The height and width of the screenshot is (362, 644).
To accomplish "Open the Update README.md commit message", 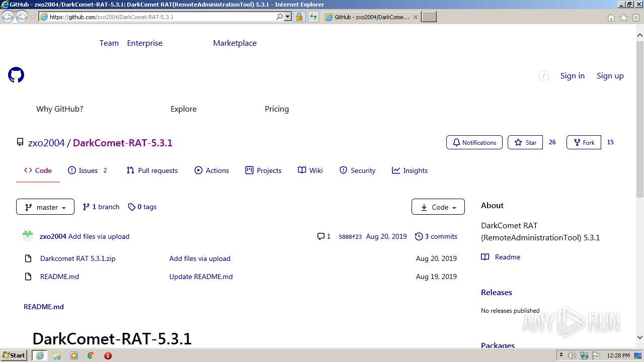I will [201, 277].
